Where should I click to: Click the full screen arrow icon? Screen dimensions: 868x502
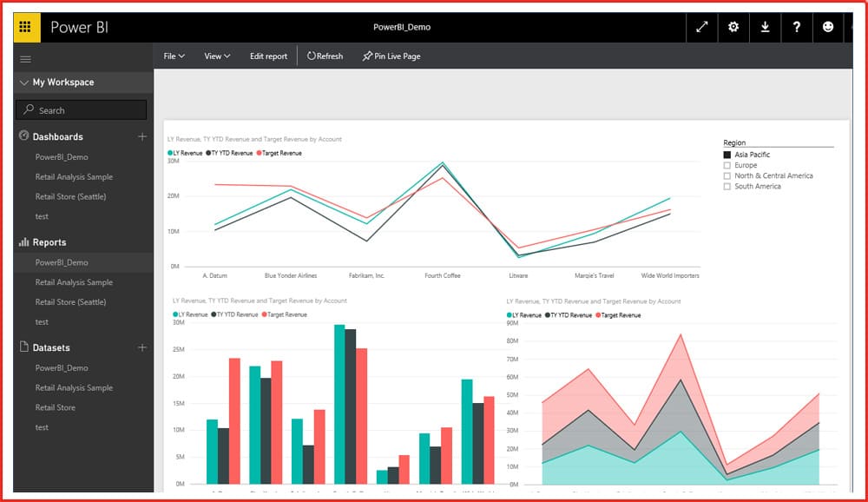pos(701,27)
